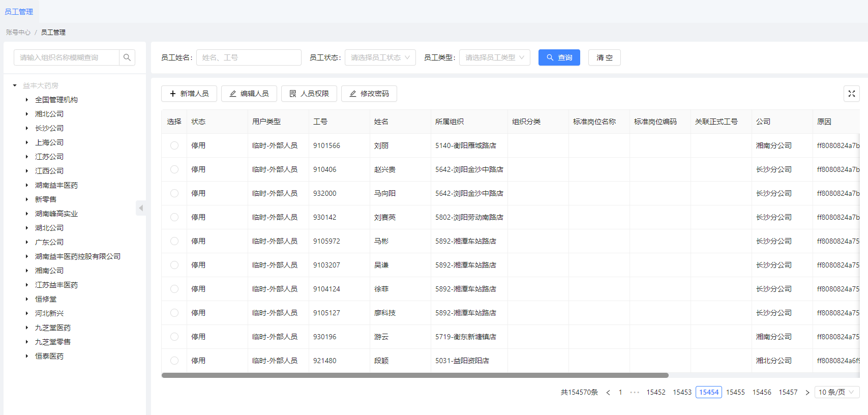The height and width of the screenshot is (415, 868).
Task: Collapse the 益丰大药房 root node
Action: pyautogui.click(x=15, y=85)
